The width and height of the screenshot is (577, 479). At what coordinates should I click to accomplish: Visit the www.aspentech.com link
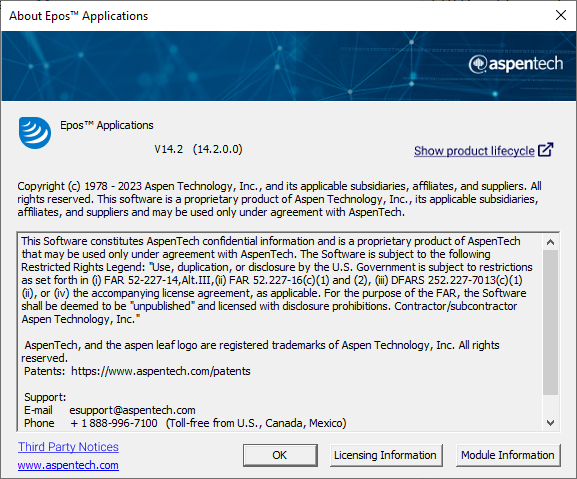(68, 465)
